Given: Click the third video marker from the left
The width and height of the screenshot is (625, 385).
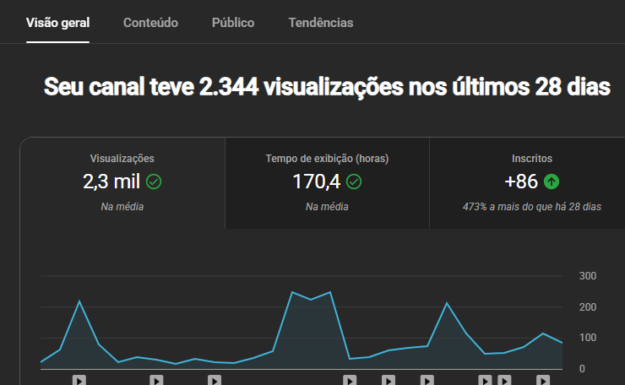Looking at the screenshot, I should coord(214,380).
